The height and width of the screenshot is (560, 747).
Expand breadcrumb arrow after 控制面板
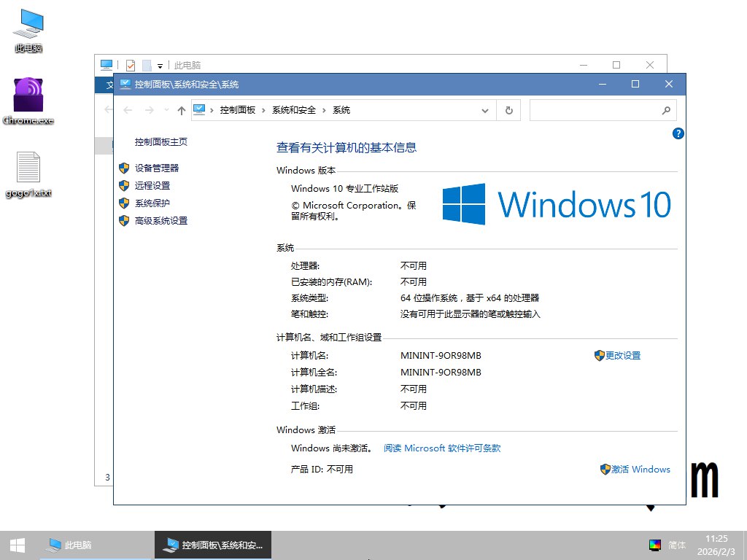pyautogui.click(x=264, y=110)
